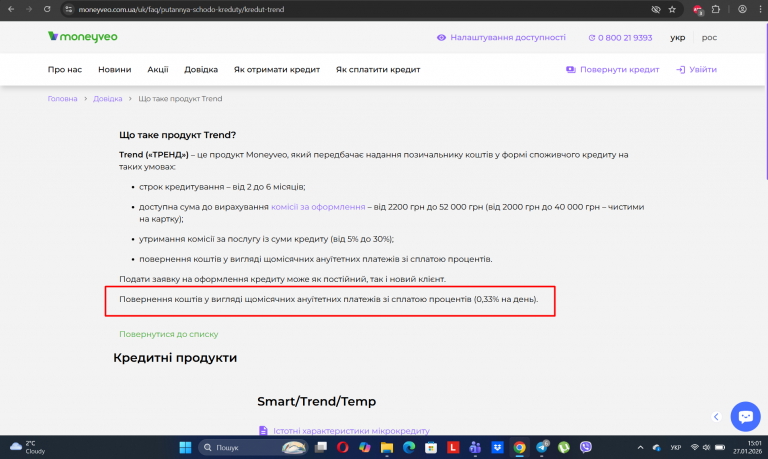Open Dropbox from taskbar

pyautogui.click(x=497, y=447)
